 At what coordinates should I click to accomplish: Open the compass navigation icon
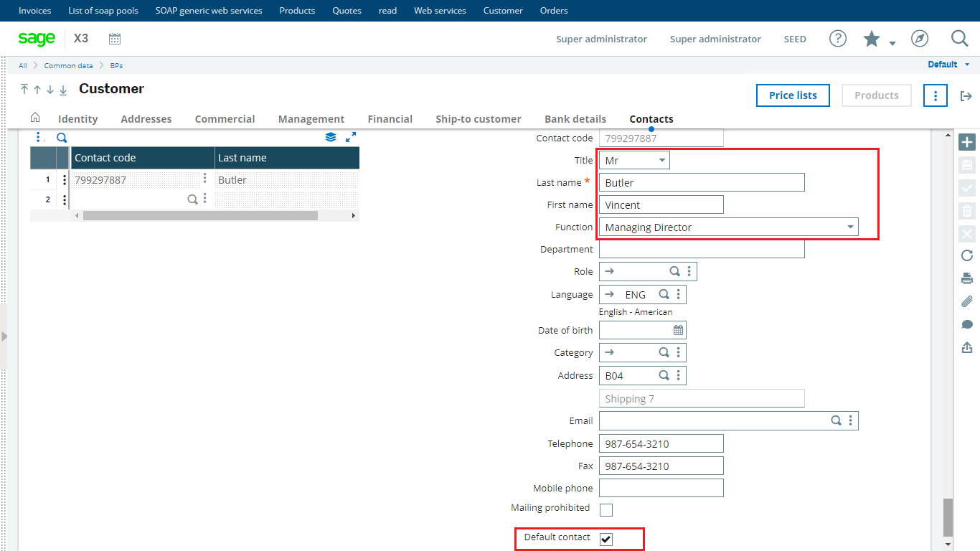pos(920,39)
